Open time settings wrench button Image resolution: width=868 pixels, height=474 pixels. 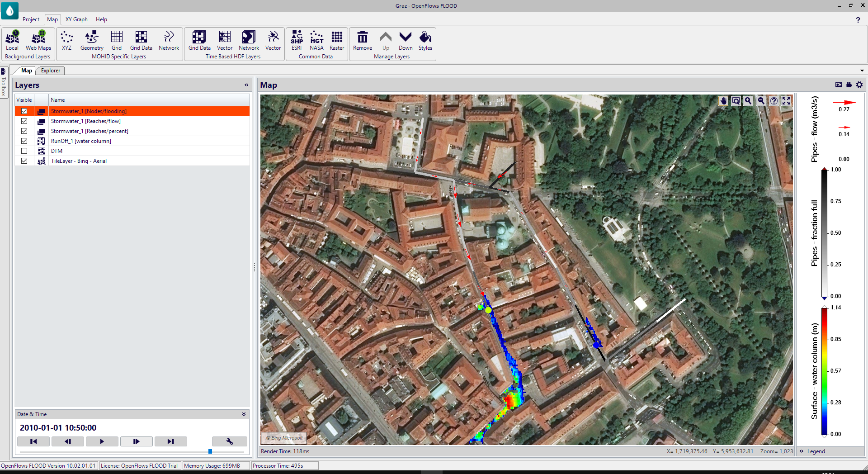click(230, 441)
